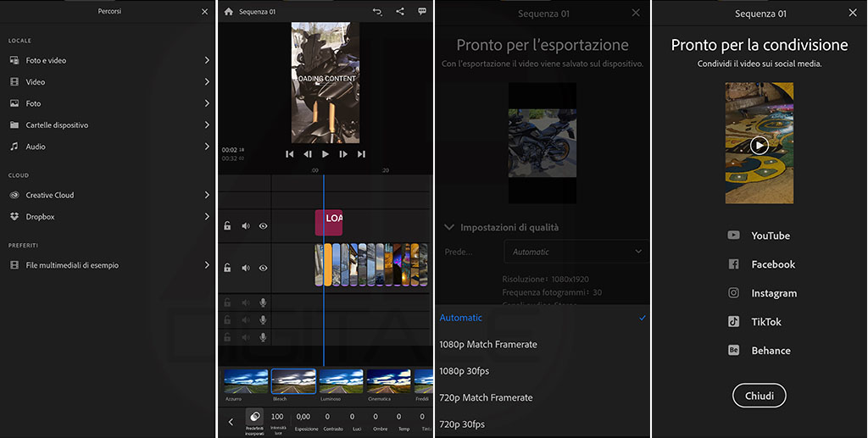This screenshot has height=438, width=868.
Task: Click the bottom audio track microphone
Action: (x=263, y=337)
